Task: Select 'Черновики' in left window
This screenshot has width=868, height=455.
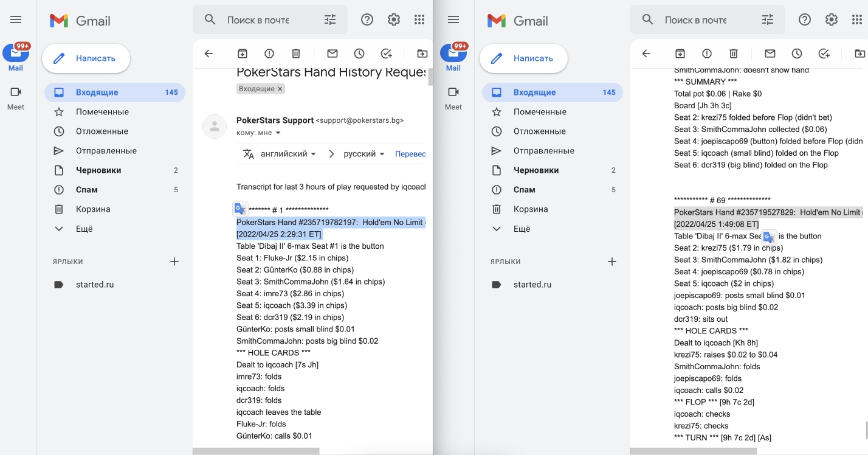Action: point(114,170)
